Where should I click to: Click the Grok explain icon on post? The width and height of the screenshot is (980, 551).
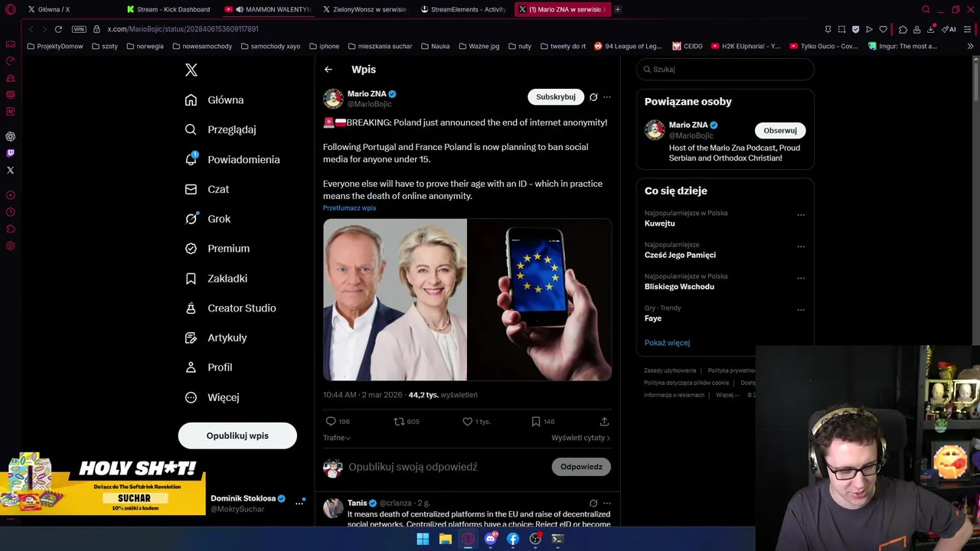(593, 97)
